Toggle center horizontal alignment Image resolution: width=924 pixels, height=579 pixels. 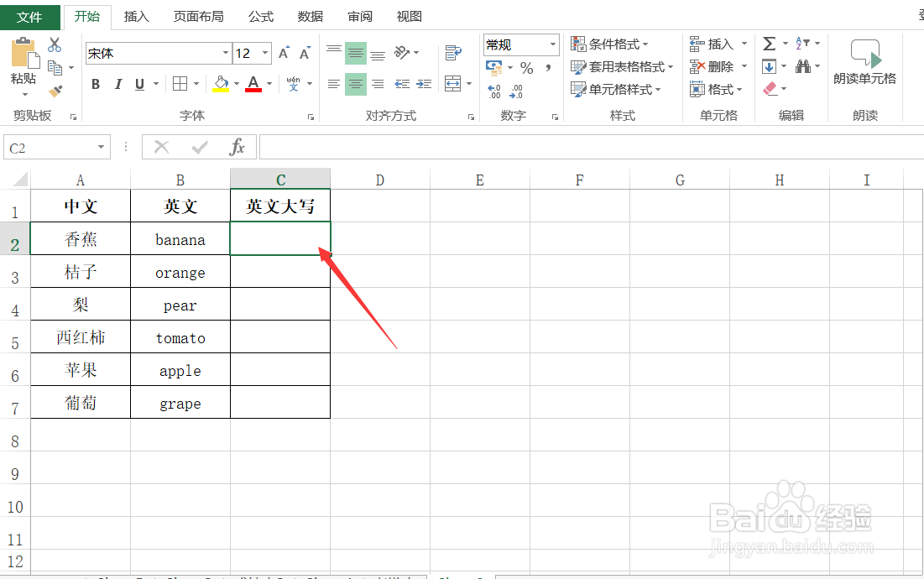(356, 84)
